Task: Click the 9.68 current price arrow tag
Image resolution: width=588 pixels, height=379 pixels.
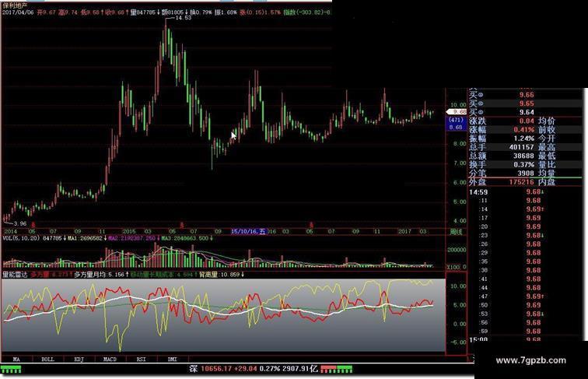Action: click(456, 112)
